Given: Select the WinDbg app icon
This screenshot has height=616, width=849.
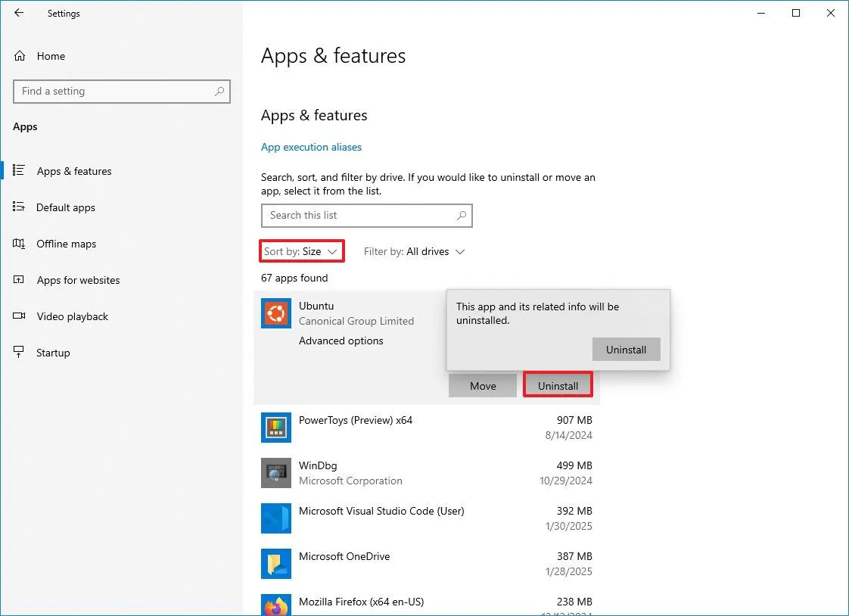Looking at the screenshot, I should pos(275,473).
